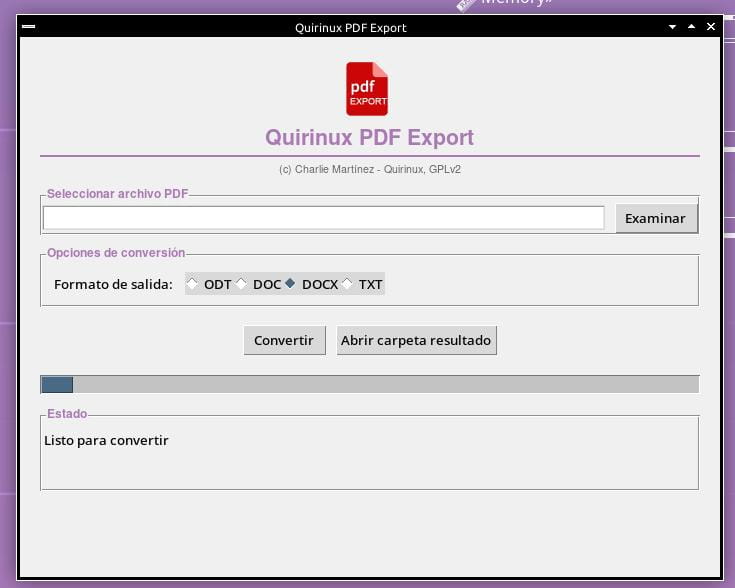Close the Quirinux PDF Export window

711,27
